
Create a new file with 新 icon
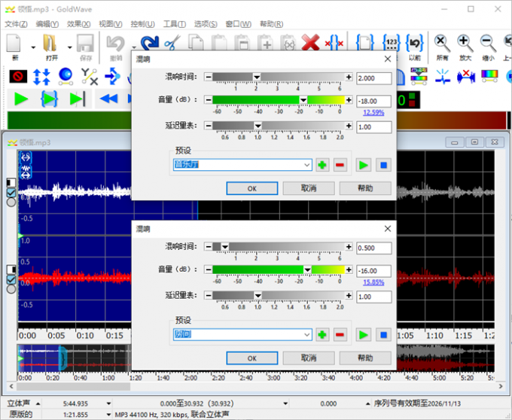14,47
